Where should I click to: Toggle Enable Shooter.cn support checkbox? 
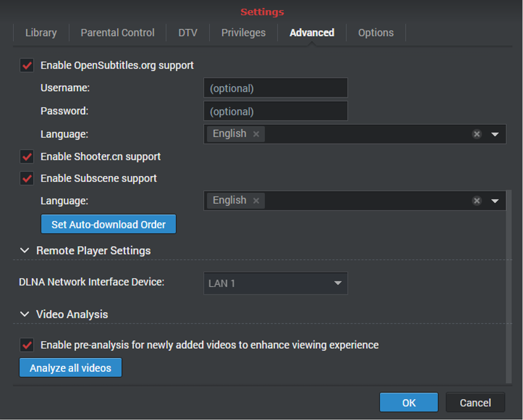pyautogui.click(x=27, y=156)
